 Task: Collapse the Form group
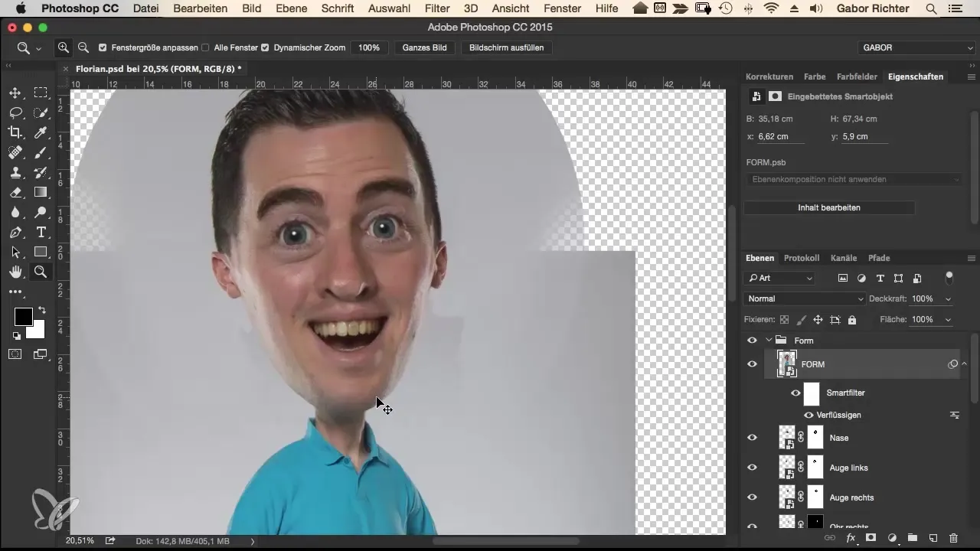tap(769, 341)
